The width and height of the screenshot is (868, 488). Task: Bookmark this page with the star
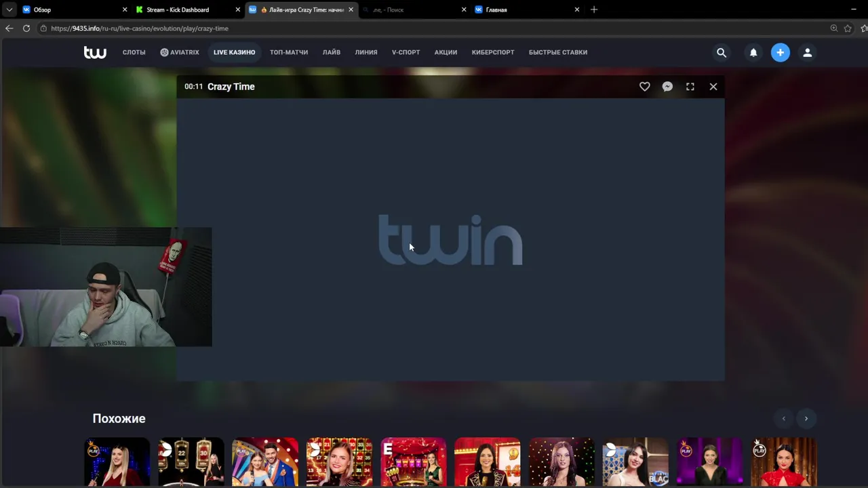[x=848, y=28]
